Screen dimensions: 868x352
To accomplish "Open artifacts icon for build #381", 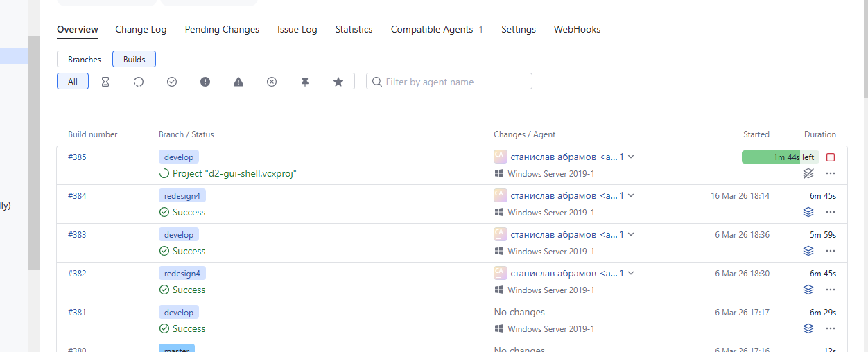I will tap(808, 328).
